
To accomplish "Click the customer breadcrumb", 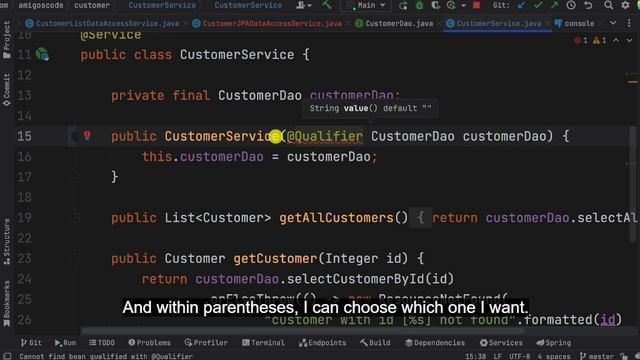I will [x=92, y=5].
